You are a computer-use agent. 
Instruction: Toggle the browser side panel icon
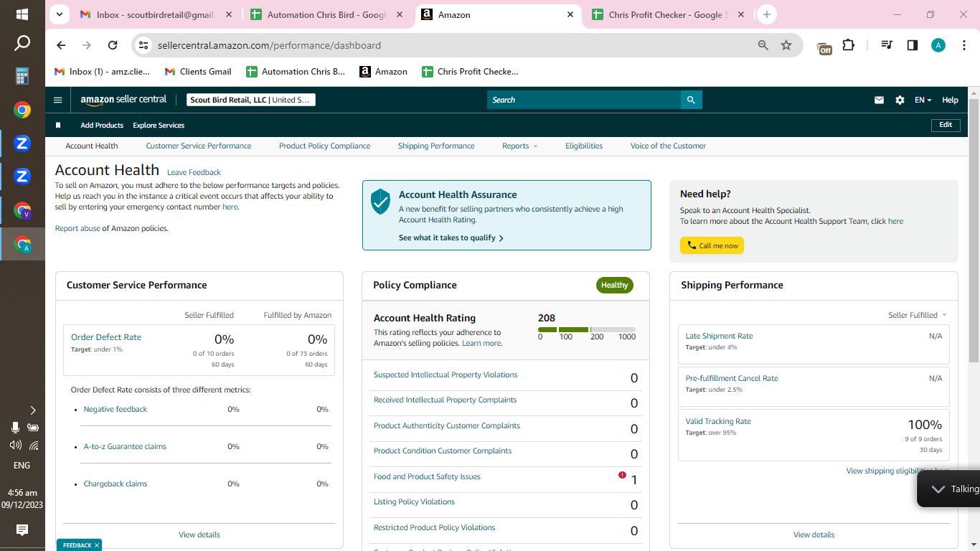pos(913,45)
